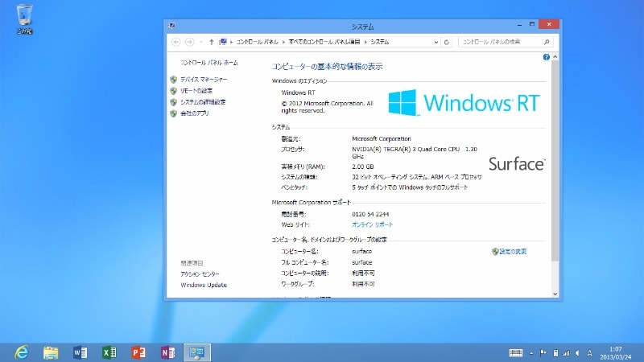Select the Windows RT edition text
This screenshot has width=644, height=362.
point(298,93)
